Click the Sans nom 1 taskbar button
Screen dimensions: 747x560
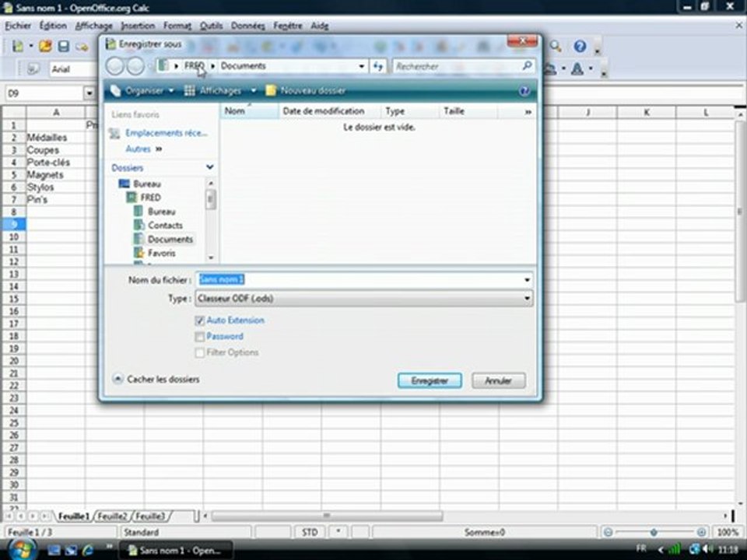pyautogui.click(x=175, y=550)
